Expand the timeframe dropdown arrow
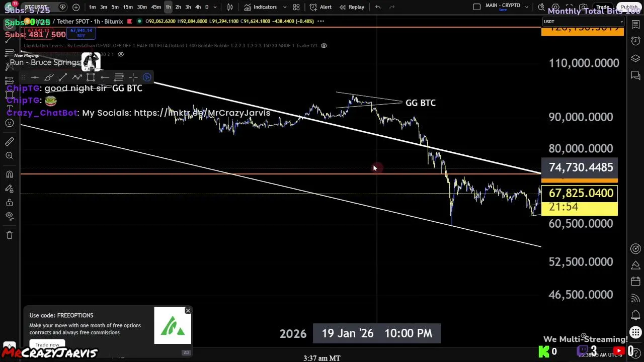This screenshot has height=362, width=644. tap(215, 7)
